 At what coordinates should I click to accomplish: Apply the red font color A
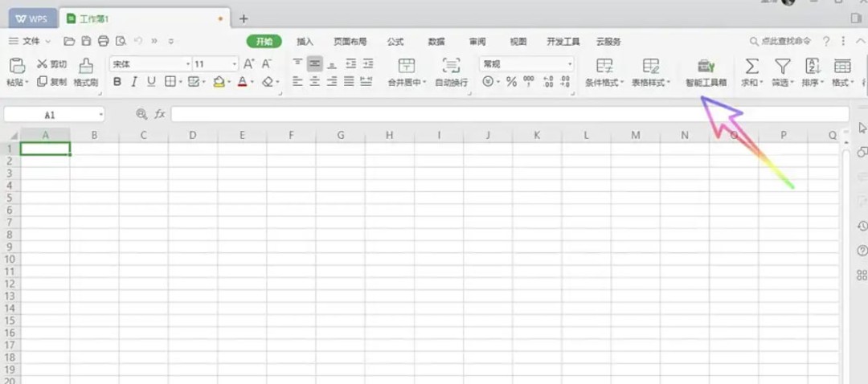[242, 82]
